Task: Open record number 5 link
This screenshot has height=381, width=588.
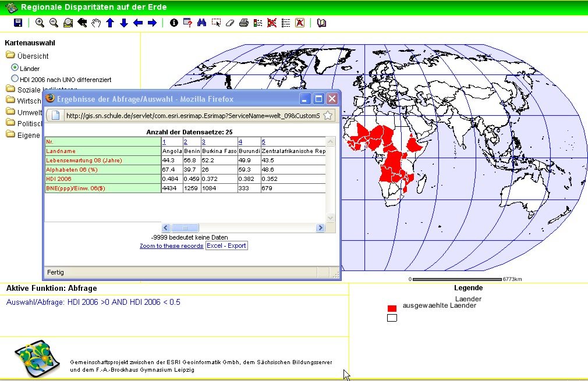Action: coord(263,141)
